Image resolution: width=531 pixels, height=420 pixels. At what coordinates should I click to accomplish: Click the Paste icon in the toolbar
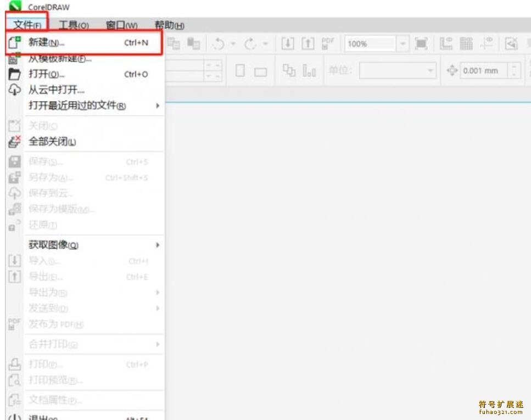click(x=194, y=43)
